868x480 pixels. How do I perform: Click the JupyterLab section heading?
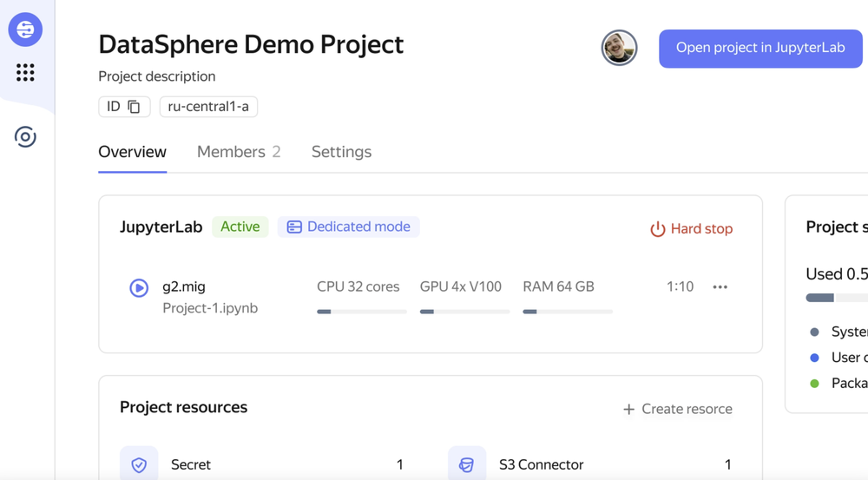tap(161, 227)
